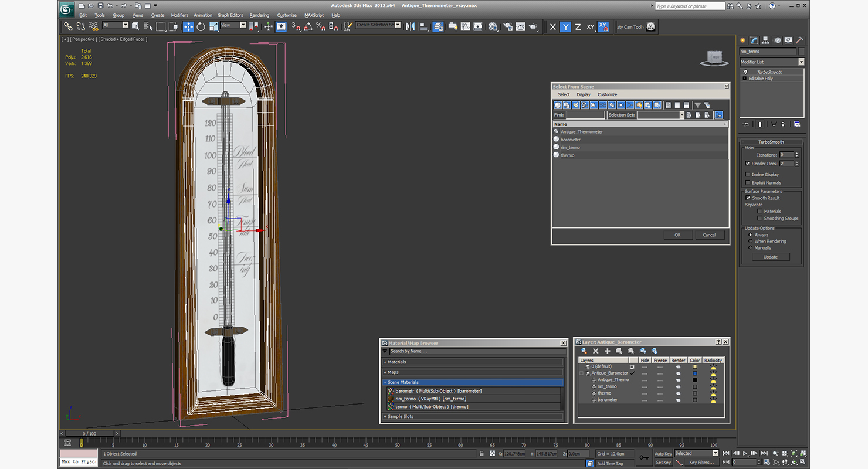Click OK in Select From Scene
This screenshot has height=469, width=868.
click(x=677, y=235)
